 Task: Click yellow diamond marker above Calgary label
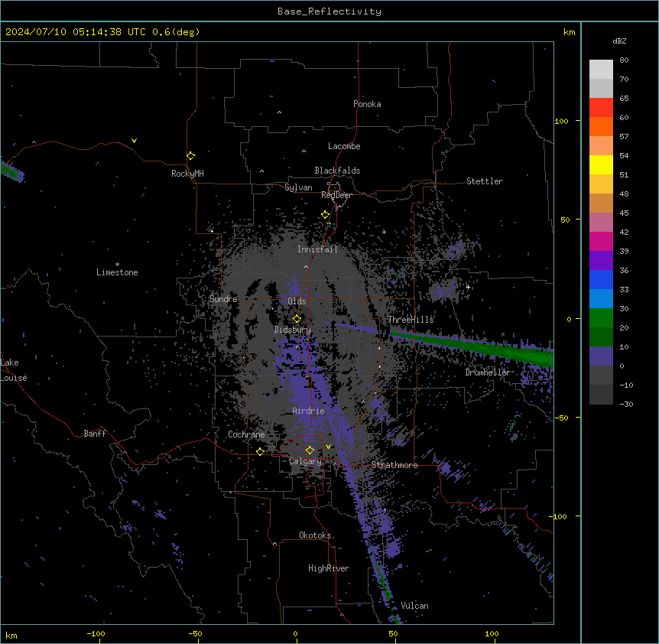click(310, 450)
